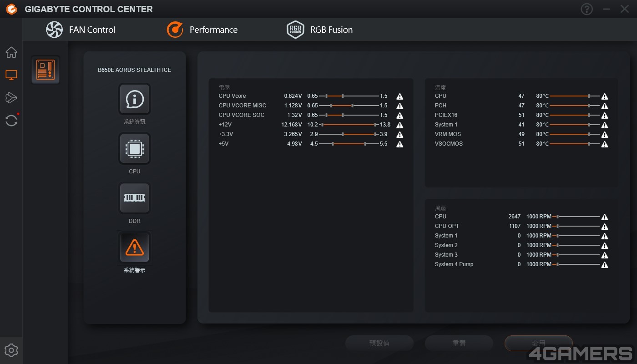637x364 pixels.
Task: Click warning icon for +12V row
Action: click(x=400, y=125)
